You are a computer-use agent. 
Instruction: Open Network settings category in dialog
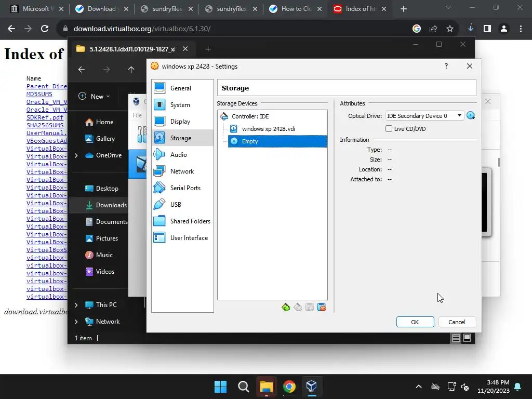182,171
